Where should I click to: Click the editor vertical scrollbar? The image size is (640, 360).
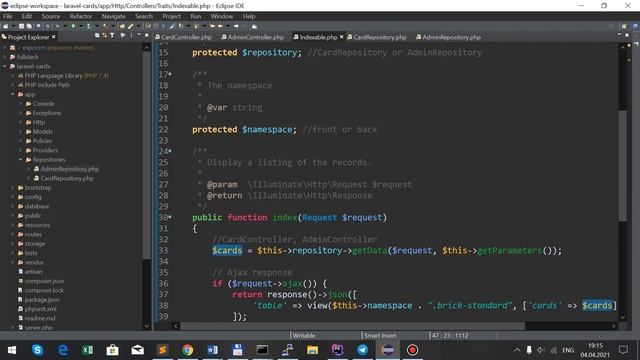point(622,165)
